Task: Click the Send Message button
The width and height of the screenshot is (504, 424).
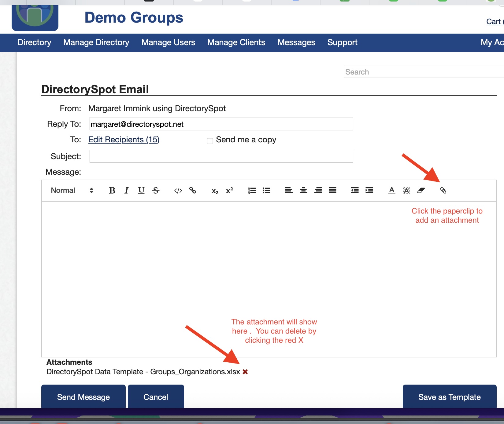Action: pos(83,397)
